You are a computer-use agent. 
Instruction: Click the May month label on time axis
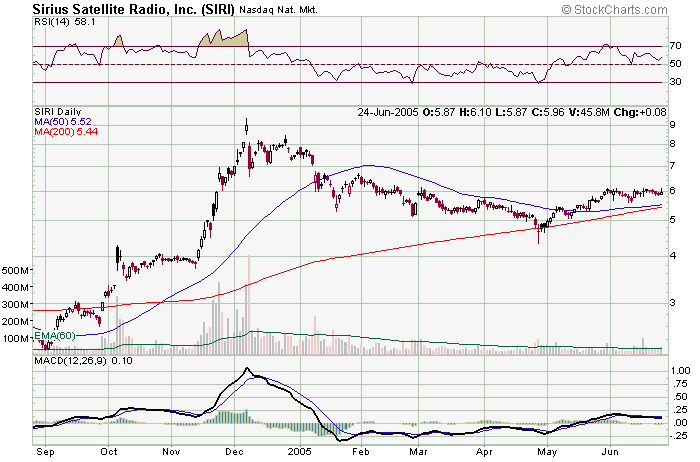click(547, 452)
